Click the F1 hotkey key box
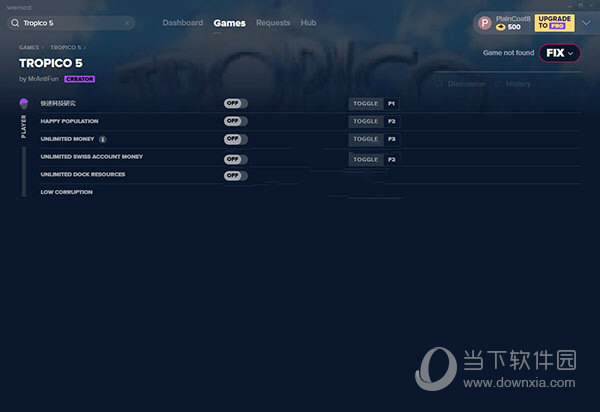The image size is (600, 412). pos(391,104)
